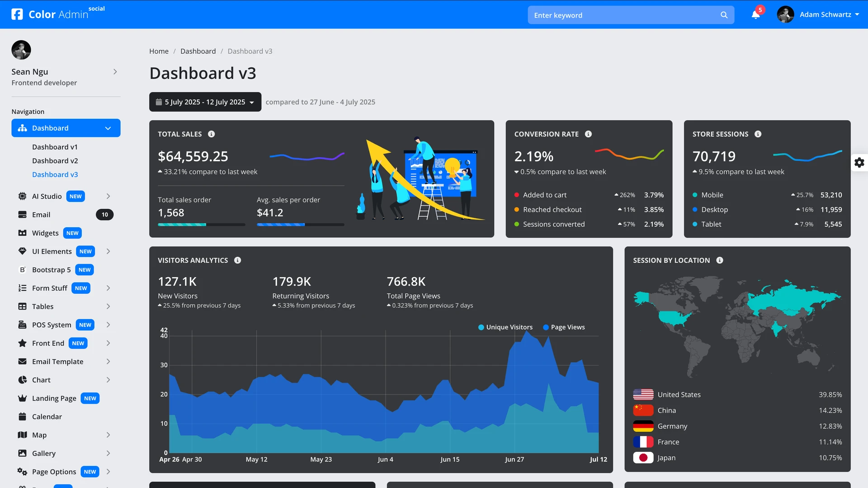The height and width of the screenshot is (488, 868).
Task: Click the Landing Page crown icon
Action: tap(22, 399)
